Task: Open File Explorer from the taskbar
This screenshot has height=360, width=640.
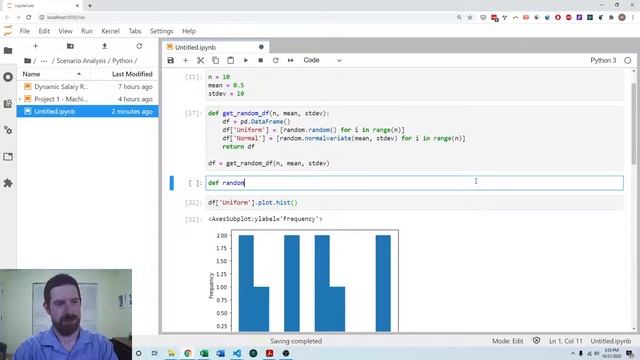Action: [171, 353]
